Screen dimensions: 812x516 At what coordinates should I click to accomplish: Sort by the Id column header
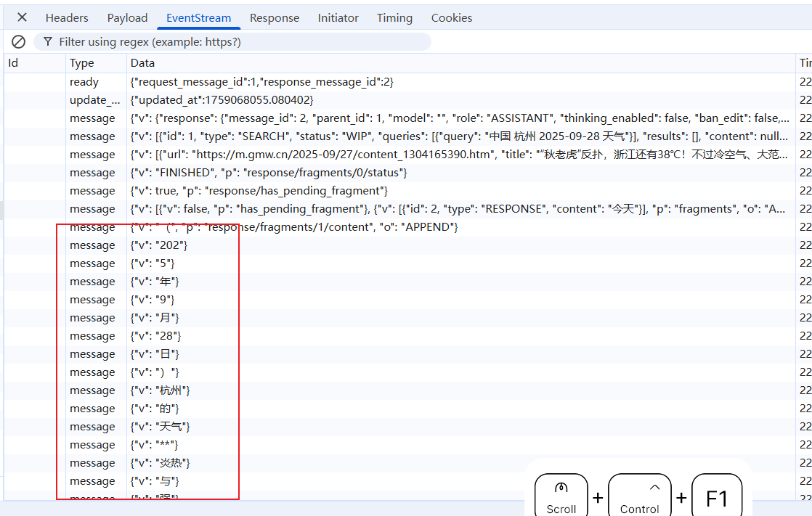pos(35,63)
